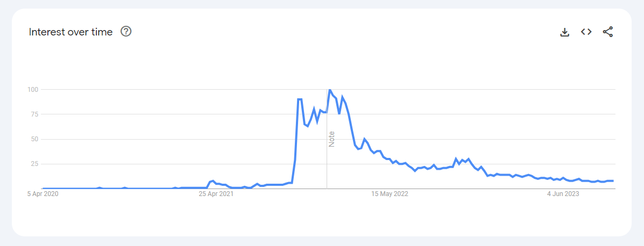The height and width of the screenshot is (246, 644).
Task: Click the "5 Apr 2020" axis label
Action: coord(43,194)
